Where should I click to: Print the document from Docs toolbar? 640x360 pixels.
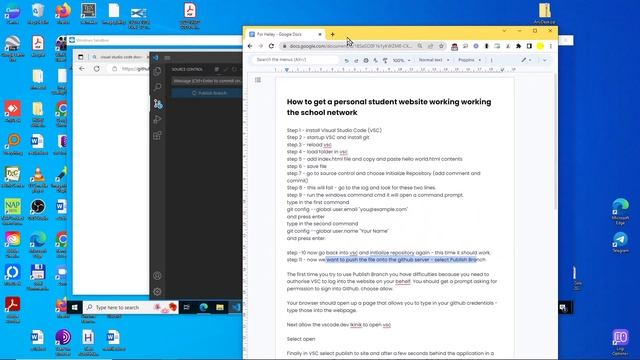(x=366, y=60)
